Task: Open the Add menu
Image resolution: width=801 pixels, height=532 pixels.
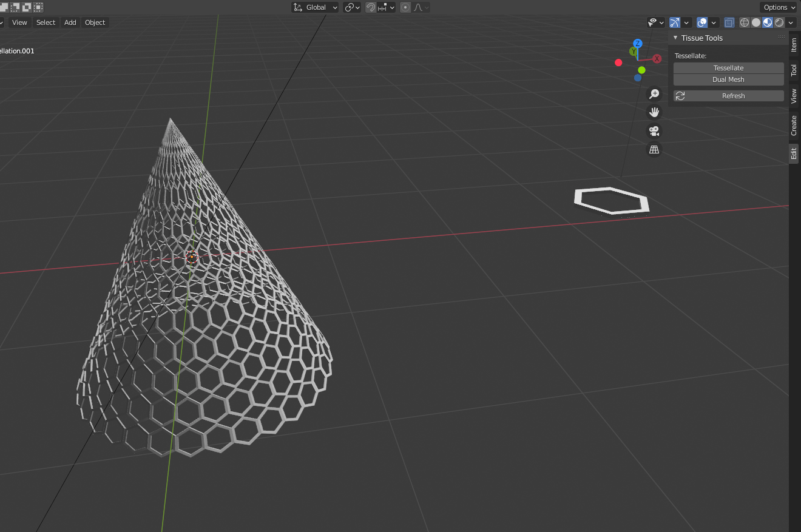Action: (x=70, y=22)
